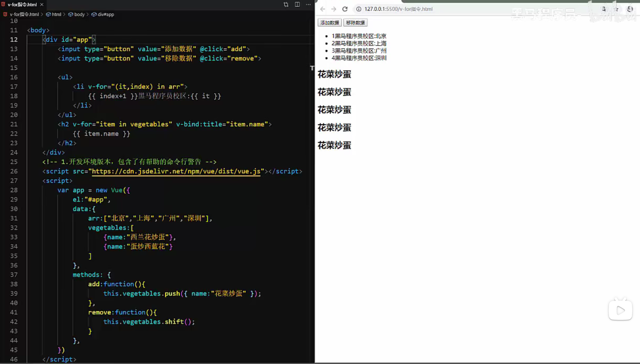Click the @click="add" attribute in code
Screen dimensions: 640x364
click(223, 49)
